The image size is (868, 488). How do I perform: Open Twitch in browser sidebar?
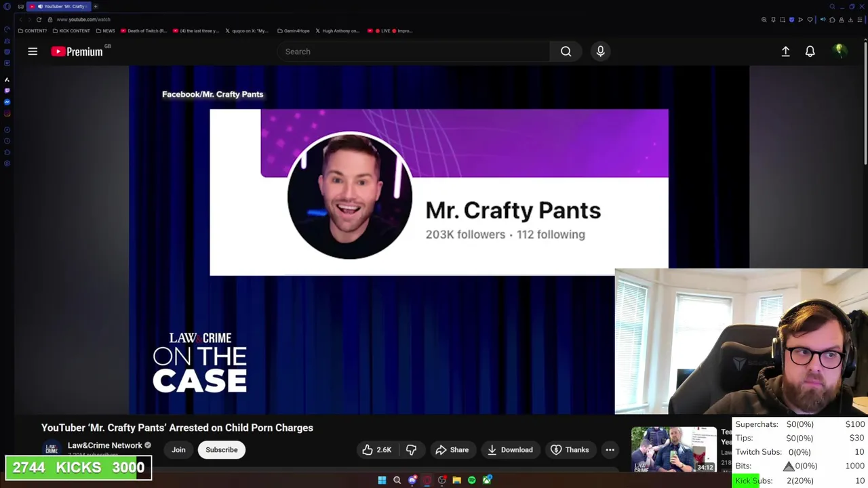(x=7, y=90)
